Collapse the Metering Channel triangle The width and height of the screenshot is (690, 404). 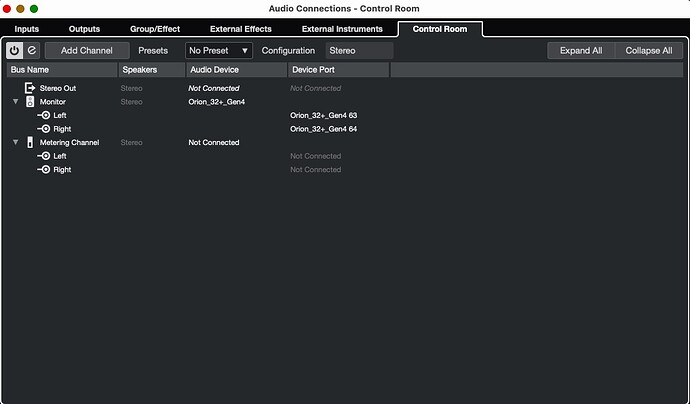click(16, 143)
